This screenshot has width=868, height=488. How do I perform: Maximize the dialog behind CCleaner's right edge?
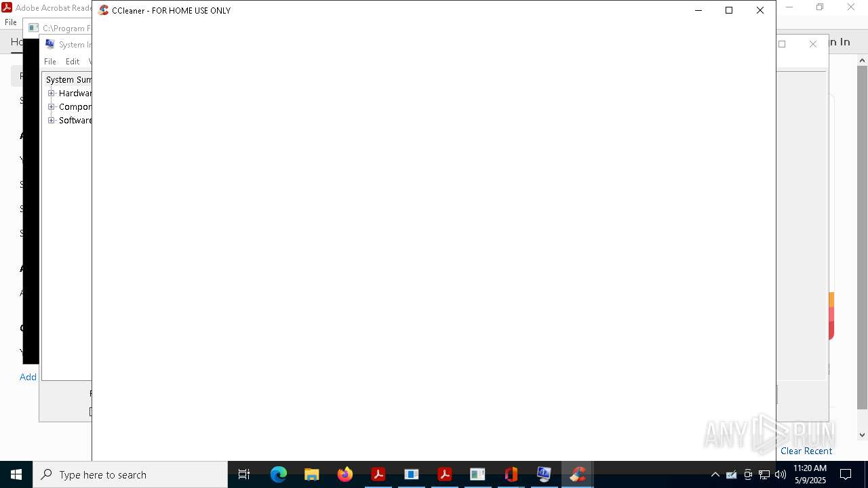pos(782,44)
